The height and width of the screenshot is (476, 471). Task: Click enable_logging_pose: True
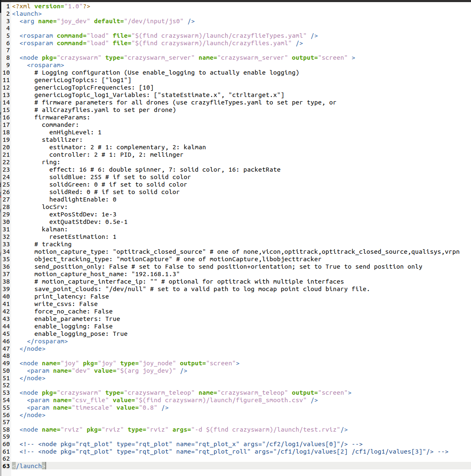[81, 334]
